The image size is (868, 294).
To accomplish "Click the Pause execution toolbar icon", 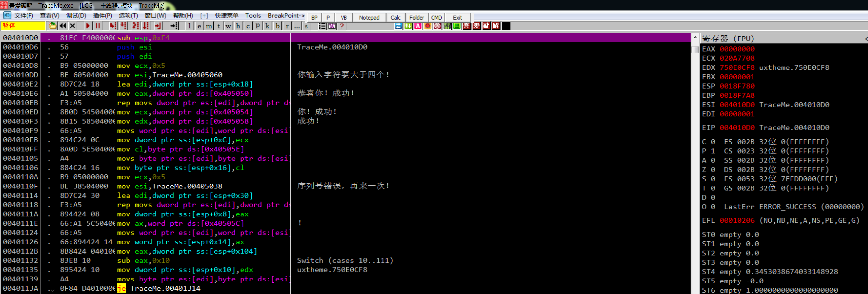I will point(98,26).
